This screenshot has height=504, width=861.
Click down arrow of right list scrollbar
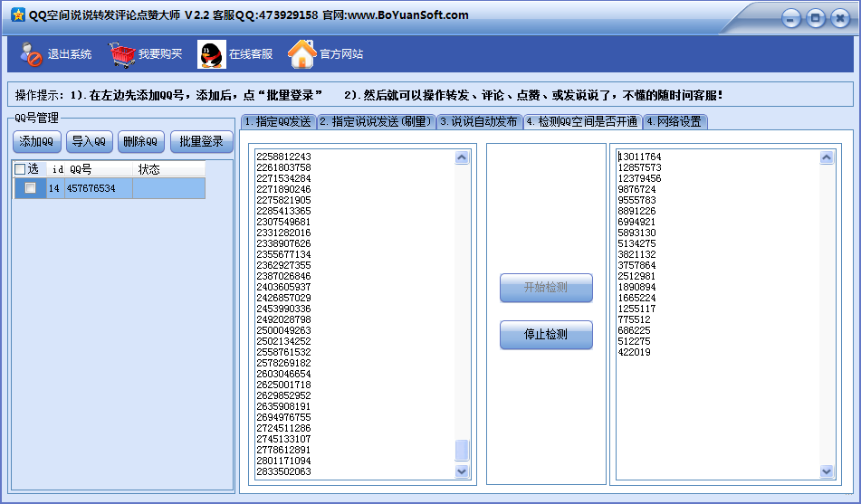(x=827, y=471)
